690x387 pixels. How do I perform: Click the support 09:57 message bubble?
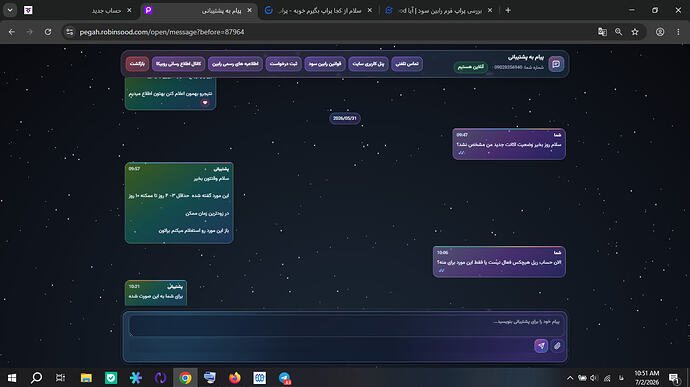point(179,203)
